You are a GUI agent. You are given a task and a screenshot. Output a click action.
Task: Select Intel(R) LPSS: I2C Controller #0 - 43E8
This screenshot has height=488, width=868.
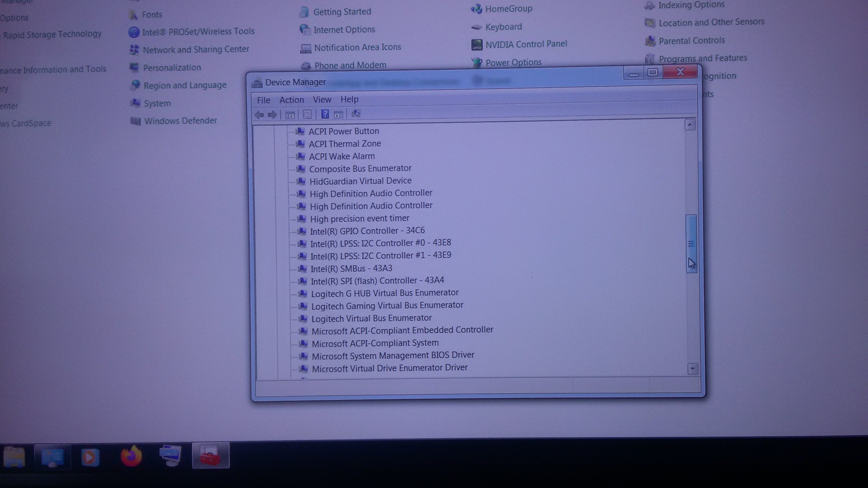(x=381, y=243)
